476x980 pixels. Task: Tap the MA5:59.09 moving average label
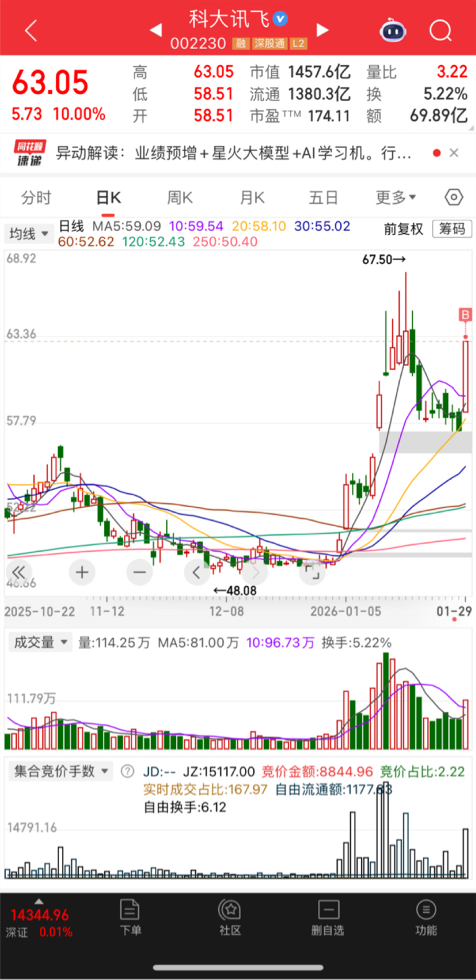pyautogui.click(x=126, y=226)
